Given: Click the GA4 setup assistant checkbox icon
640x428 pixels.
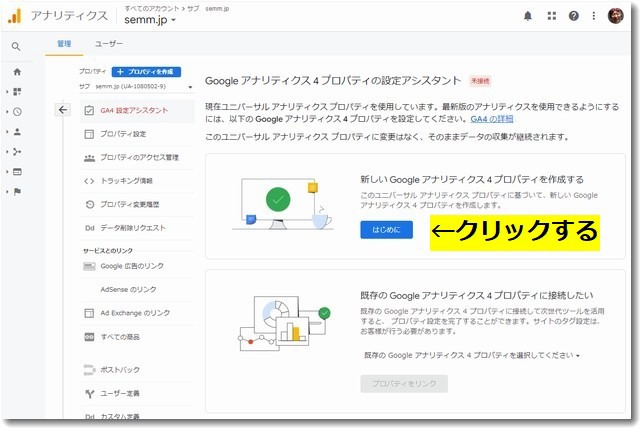Looking at the screenshot, I should coord(89,111).
